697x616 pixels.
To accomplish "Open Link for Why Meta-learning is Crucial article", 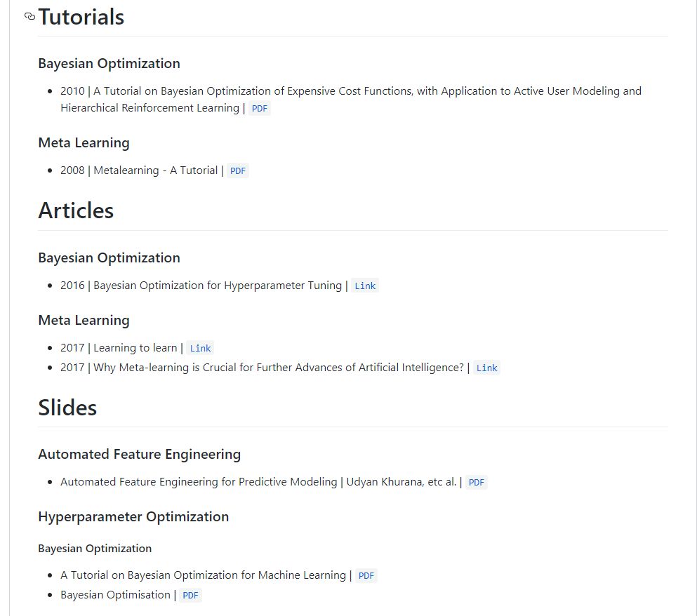I will pos(486,368).
